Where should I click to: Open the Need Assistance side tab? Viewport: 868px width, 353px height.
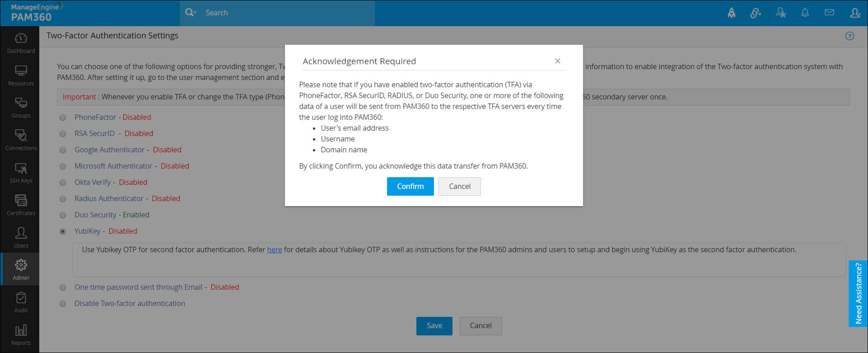858,293
